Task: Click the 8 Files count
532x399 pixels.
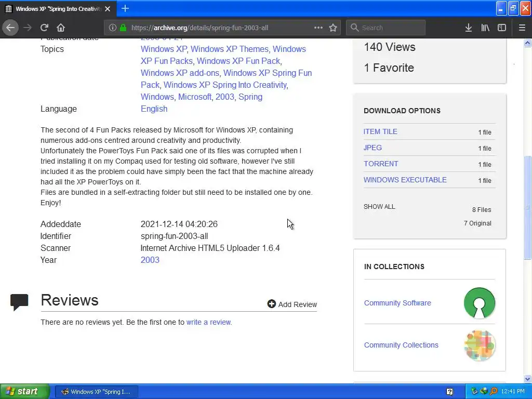Action: (x=482, y=210)
